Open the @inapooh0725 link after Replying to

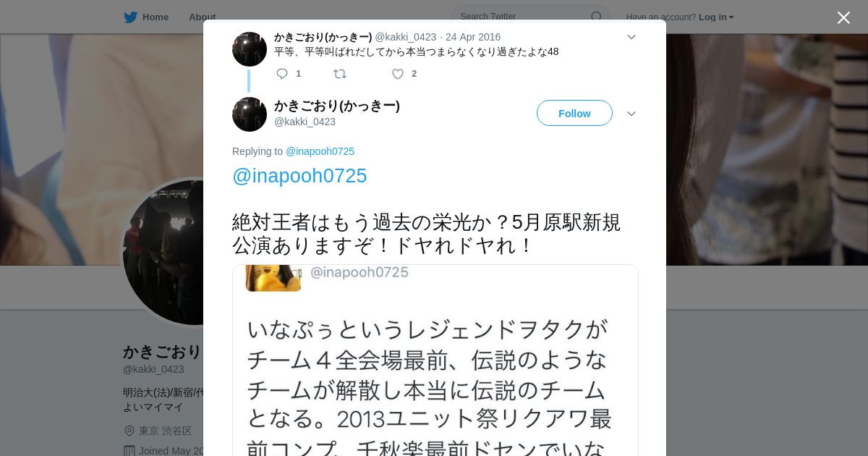[320, 151]
